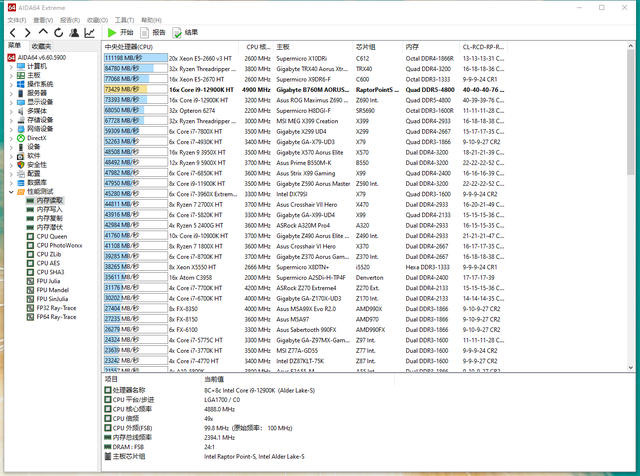Collapse the 性能测试 benchmark tree node
Image resolution: width=640 pixels, height=476 pixels.
11,192
